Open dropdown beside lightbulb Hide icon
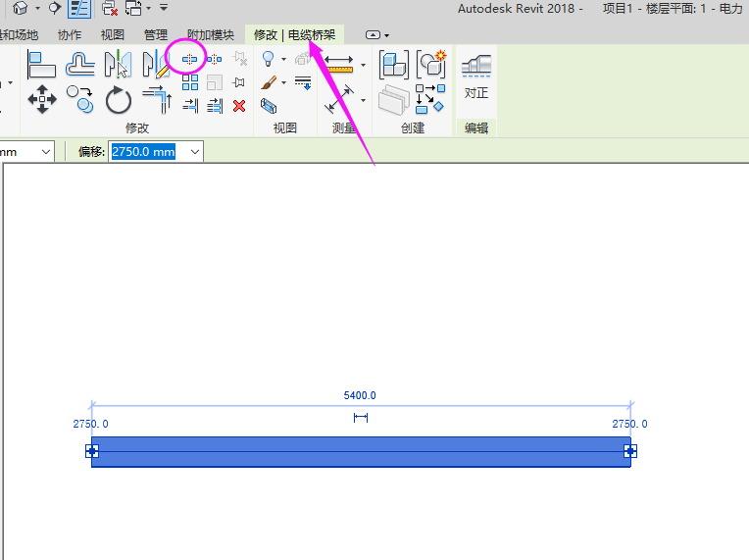The width and height of the screenshot is (749, 560). point(283,59)
